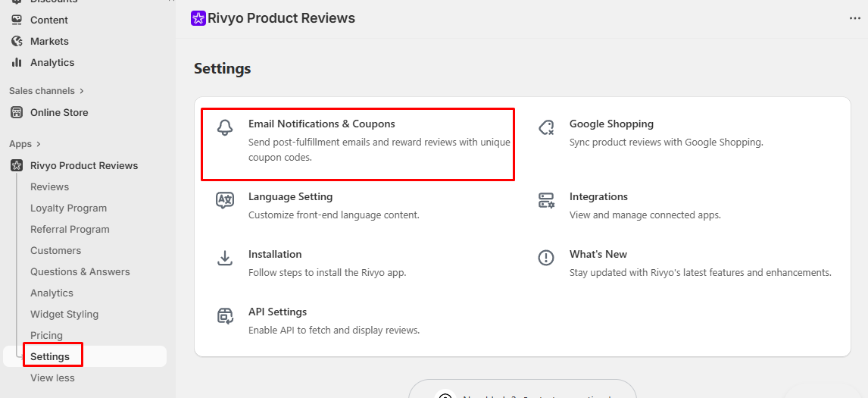The image size is (868, 398).
Task: Go to top-level Analytics in sidebar
Action: (52, 63)
